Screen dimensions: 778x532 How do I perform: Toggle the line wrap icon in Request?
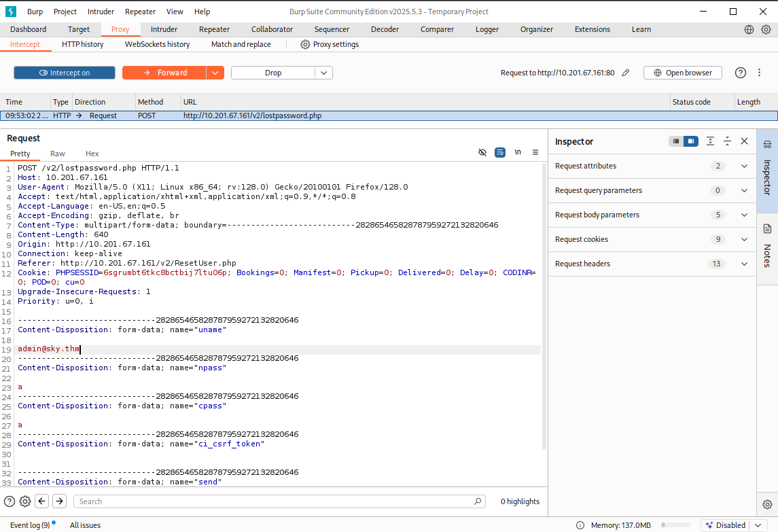click(500, 152)
